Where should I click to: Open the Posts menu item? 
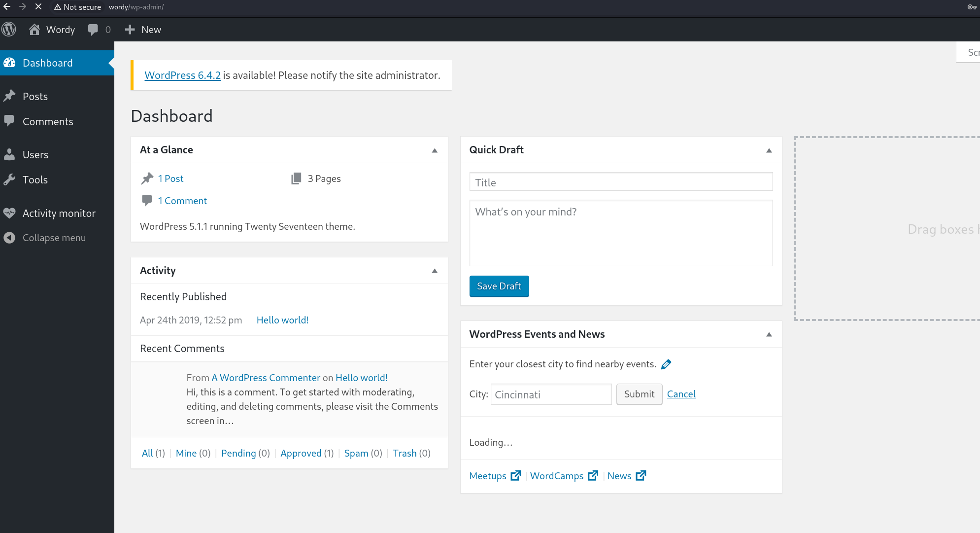tap(57, 96)
